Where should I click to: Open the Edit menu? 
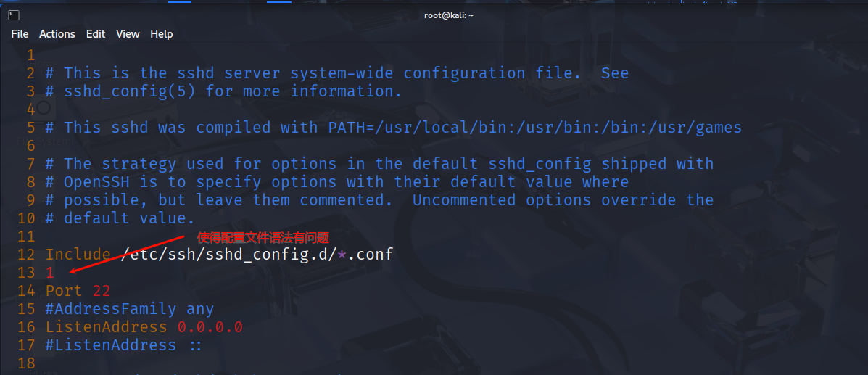pos(95,34)
